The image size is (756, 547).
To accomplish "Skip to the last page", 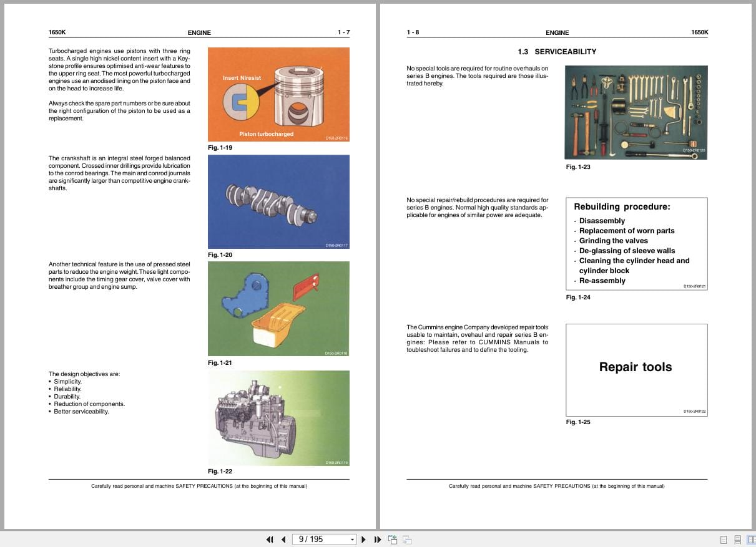I will point(377,539).
